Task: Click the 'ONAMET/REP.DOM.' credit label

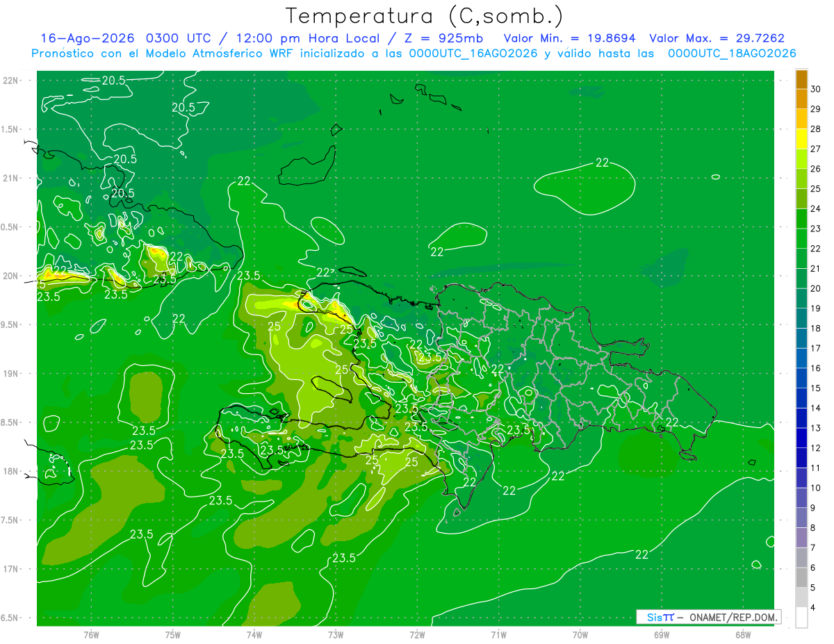Action: [x=733, y=617]
